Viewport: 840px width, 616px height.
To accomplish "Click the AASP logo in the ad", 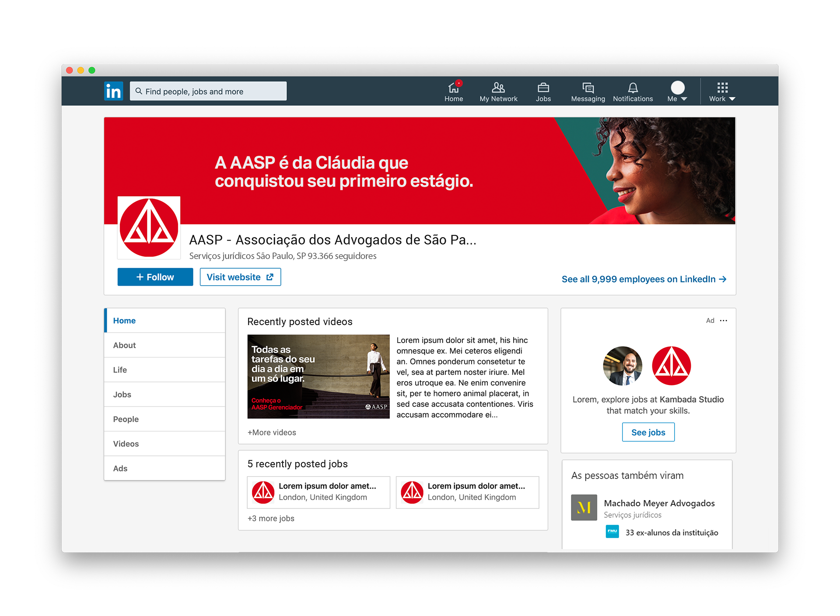I will [x=672, y=366].
